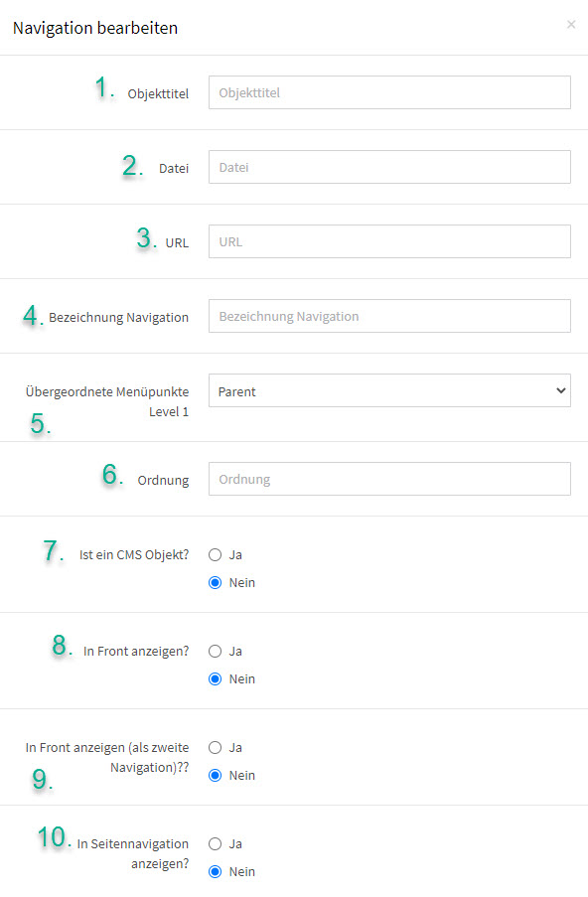Click the Objekttitel field label
Screen dimensions: 588x897
click(x=158, y=93)
